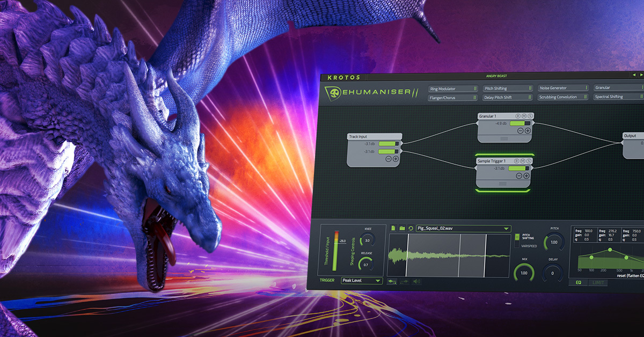This screenshot has width=644, height=337.
Task: Click the plus icon on Sample Trigger 1
Action: coord(527,175)
